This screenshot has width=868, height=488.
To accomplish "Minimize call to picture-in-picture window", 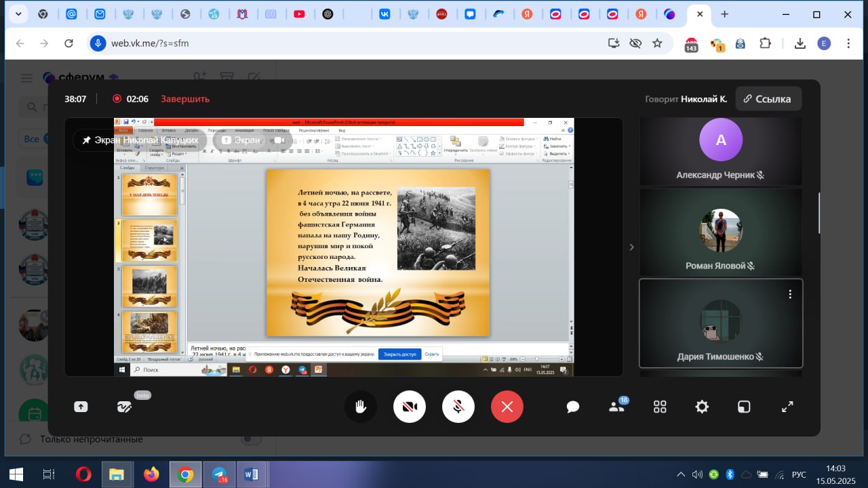I will 744,407.
